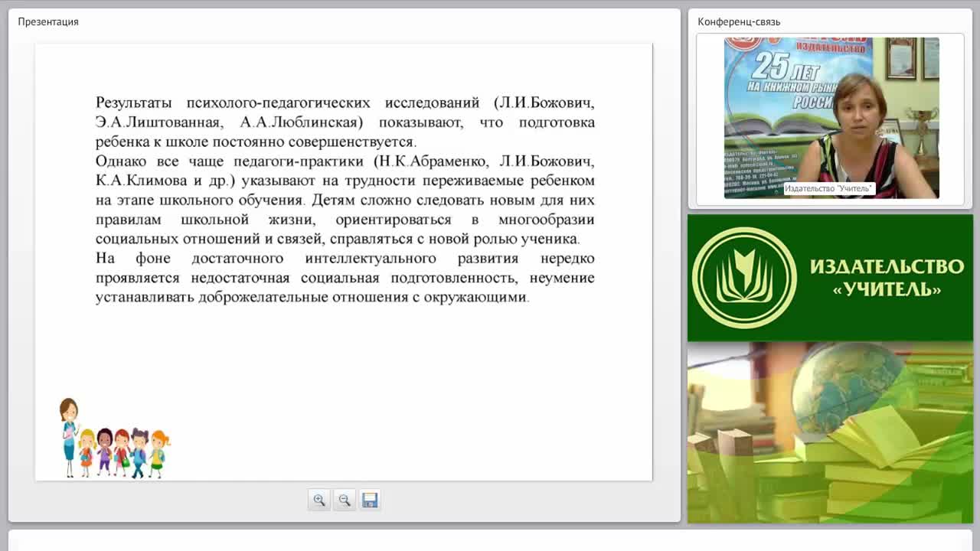Zoom in on the presentation slide
Viewport: 980px width, 551px height.
[x=319, y=500]
